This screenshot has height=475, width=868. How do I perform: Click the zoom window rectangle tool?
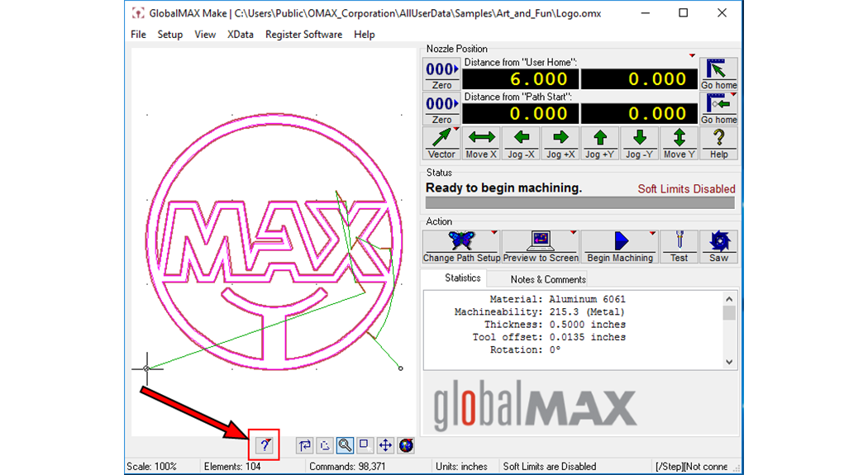pos(365,445)
